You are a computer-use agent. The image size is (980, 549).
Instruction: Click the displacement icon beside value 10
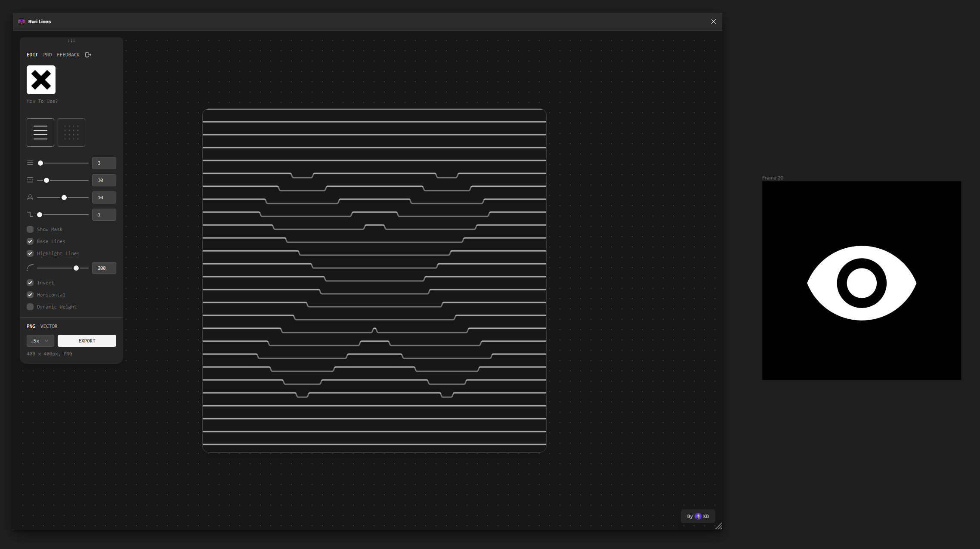(x=30, y=197)
